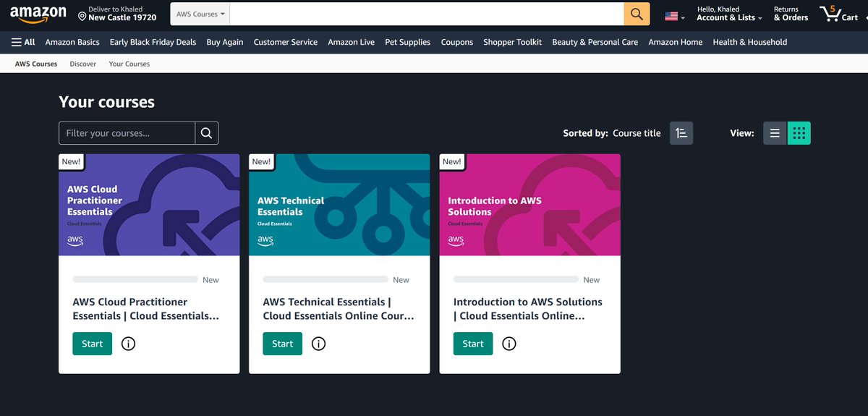This screenshot has width=868, height=416.
Task: Click the Your courses heading
Action: pyautogui.click(x=106, y=102)
